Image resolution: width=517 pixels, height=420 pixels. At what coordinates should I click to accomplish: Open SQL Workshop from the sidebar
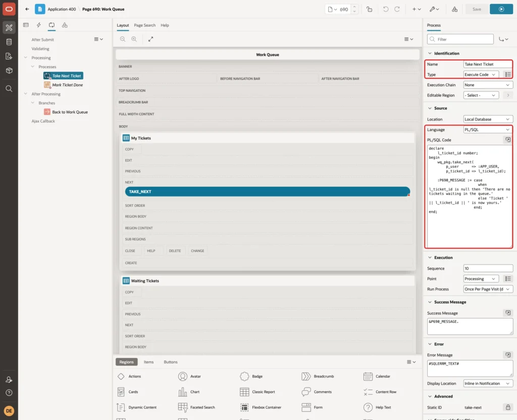click(x=9, y=42)
